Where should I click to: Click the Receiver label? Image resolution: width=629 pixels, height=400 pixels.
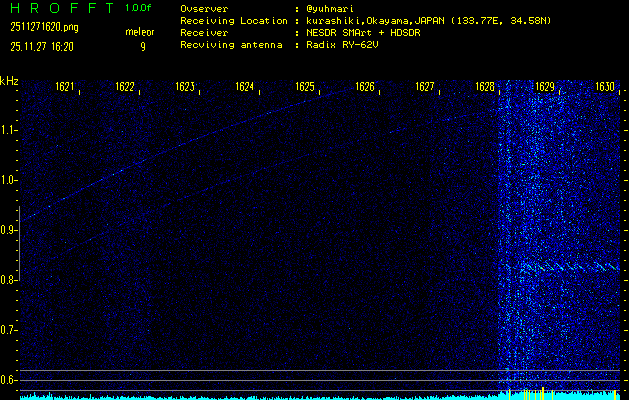(x=204, y=33)
